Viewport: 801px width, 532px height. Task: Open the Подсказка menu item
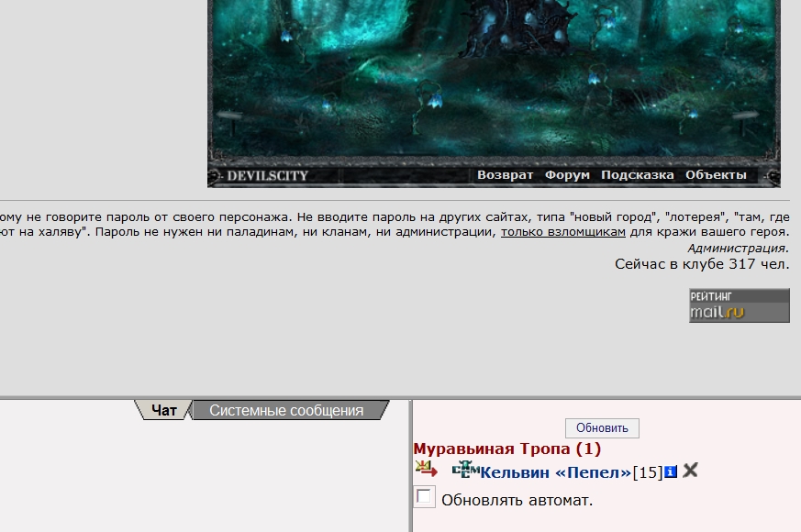click(637, 175)
